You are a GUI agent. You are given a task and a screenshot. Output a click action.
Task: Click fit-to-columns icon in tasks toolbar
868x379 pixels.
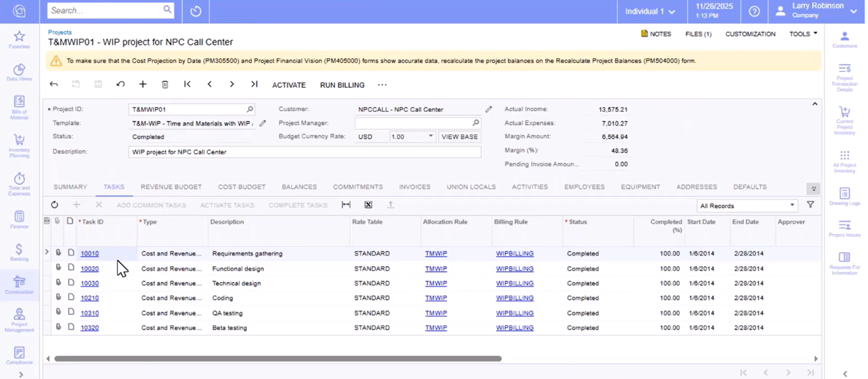346,205
